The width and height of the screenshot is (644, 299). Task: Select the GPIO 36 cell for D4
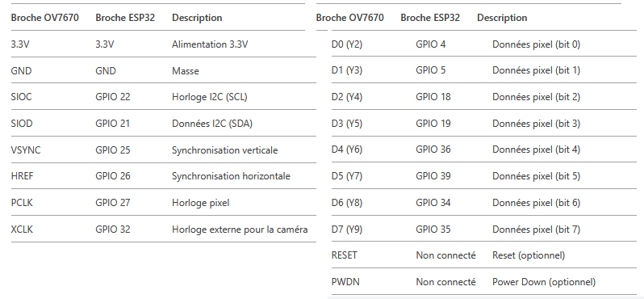click(x=433, y=149)
